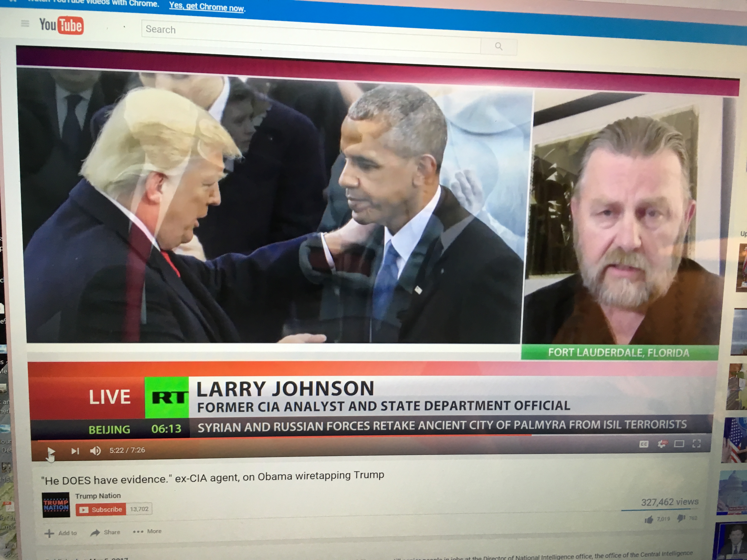Subscribe to the Trump Nation channel
The image size is (747, 560).
coord(101,509)
